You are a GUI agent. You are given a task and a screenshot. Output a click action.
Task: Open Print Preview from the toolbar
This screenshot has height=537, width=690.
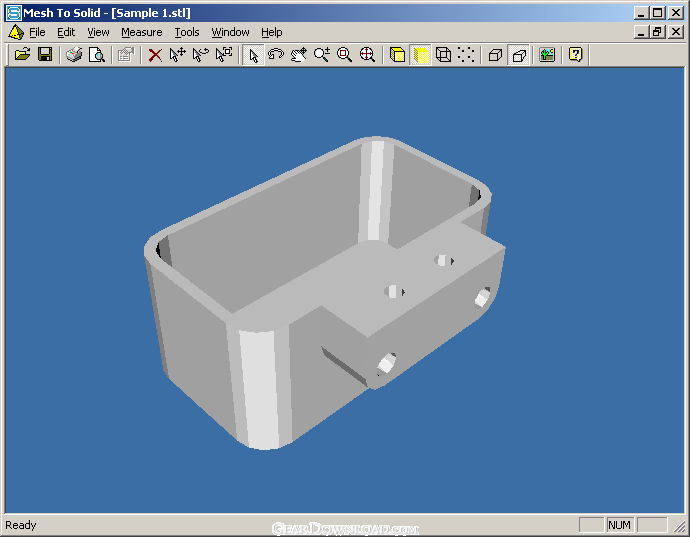click(97, 55)
